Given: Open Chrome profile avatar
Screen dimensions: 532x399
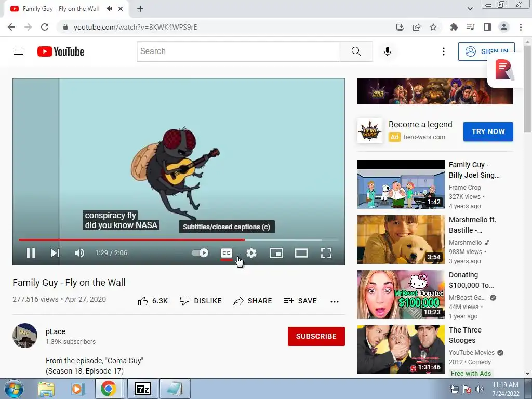Looking at the screenshot, I should click(x=504, y=27).
